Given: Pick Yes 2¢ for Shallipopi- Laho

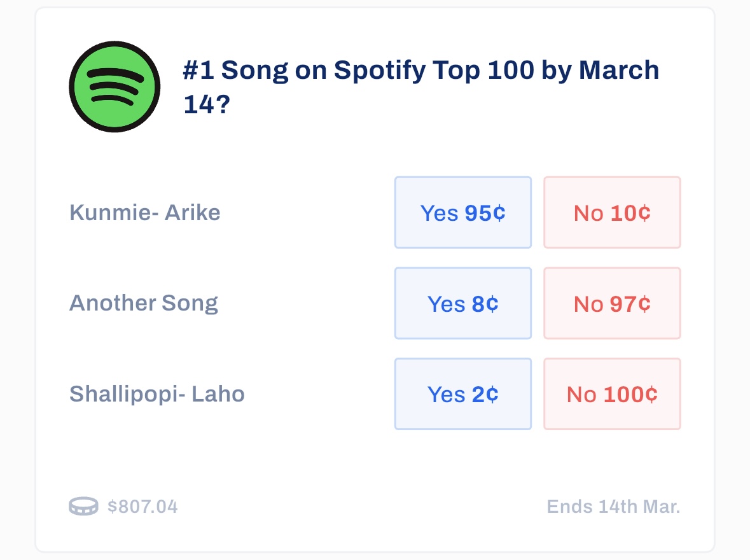Looking at the screenshot, I should (462, 394).
